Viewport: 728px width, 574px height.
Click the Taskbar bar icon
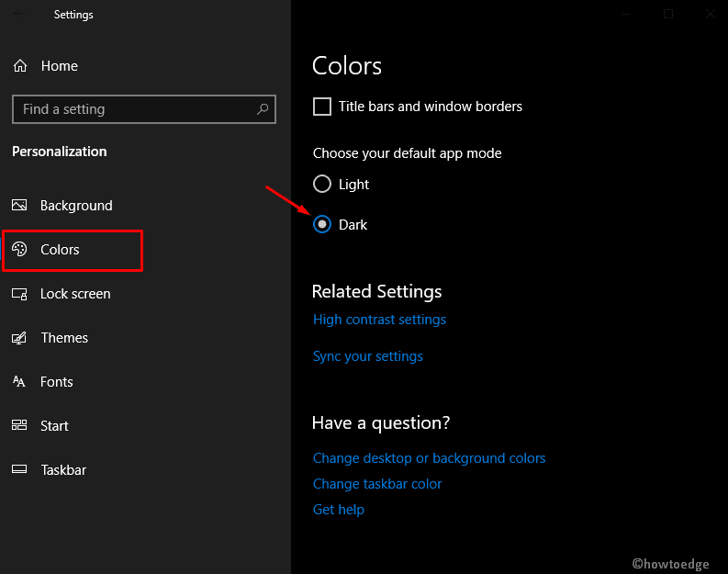[x=19, y=469]
